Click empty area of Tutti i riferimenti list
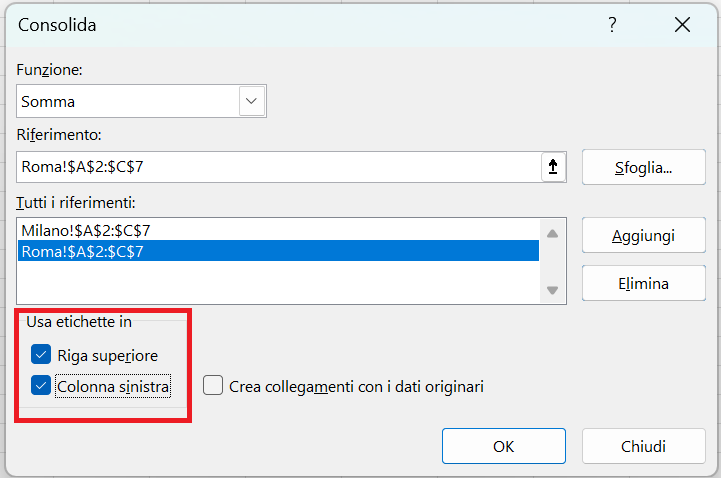 278,282
